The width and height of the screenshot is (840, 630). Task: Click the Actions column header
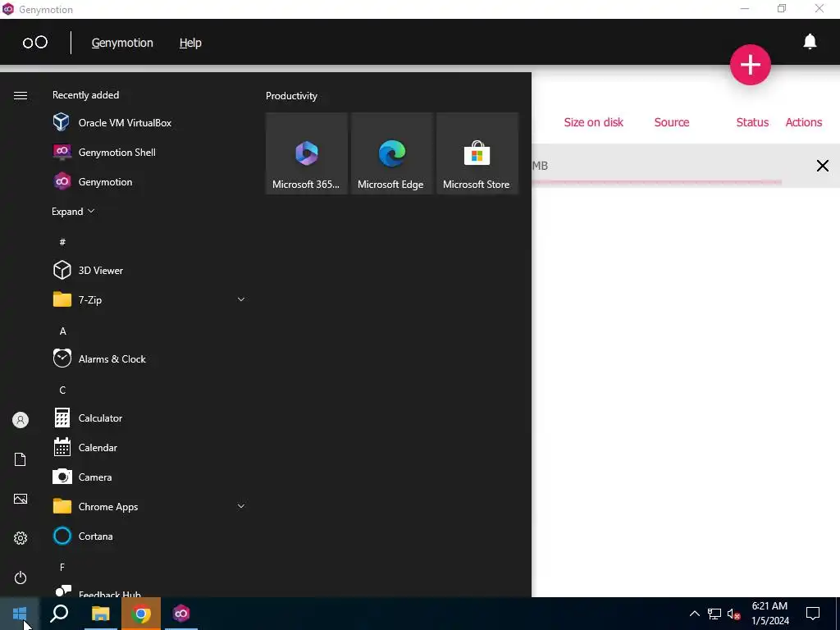804,122
